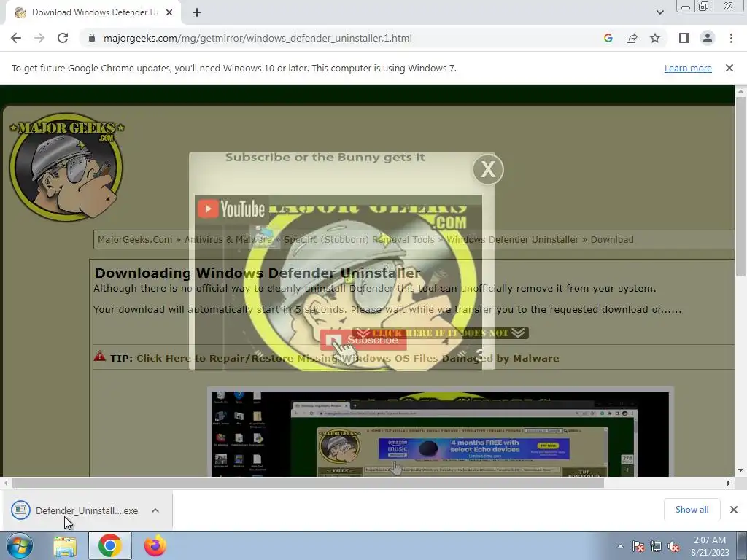
Task: Open the Learn more link
Action: 688,68
